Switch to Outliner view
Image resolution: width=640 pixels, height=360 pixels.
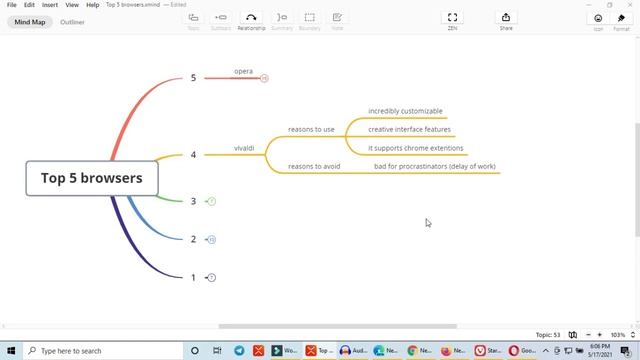[72, 22]
